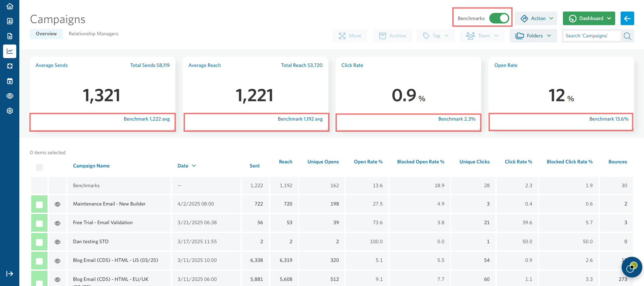Viewport: 644px width, 286px height.
Task: Switch to Relationship Managers tab
Action: pos(94,34)
